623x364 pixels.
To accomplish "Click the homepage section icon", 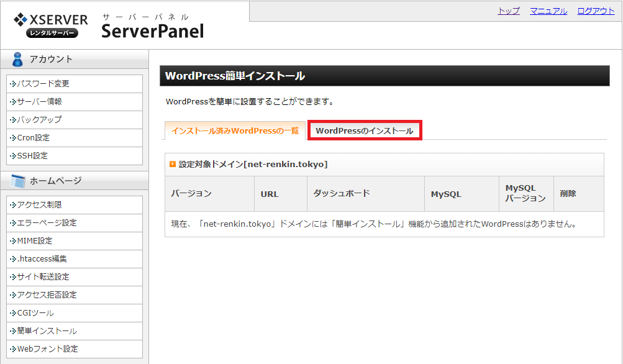I will click(18, 181).
